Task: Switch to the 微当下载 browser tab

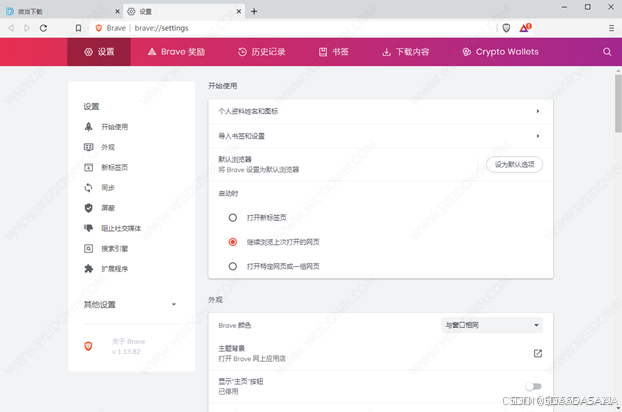Action: [61, 11]
